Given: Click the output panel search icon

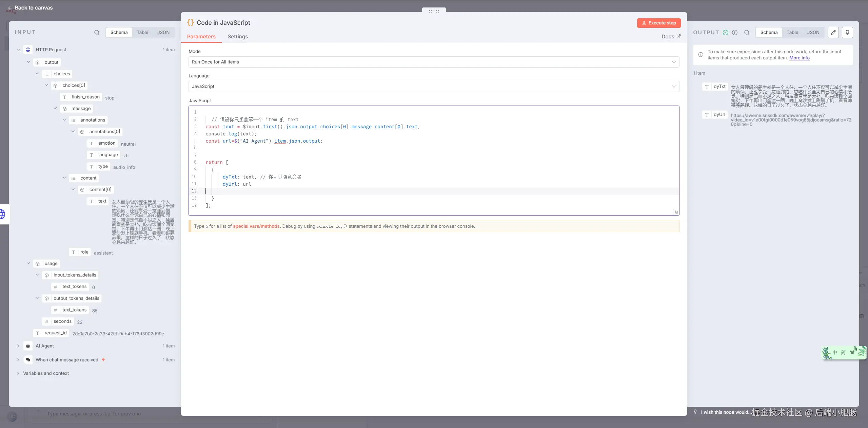Looking at the screenshot, I should click(747, 33).
